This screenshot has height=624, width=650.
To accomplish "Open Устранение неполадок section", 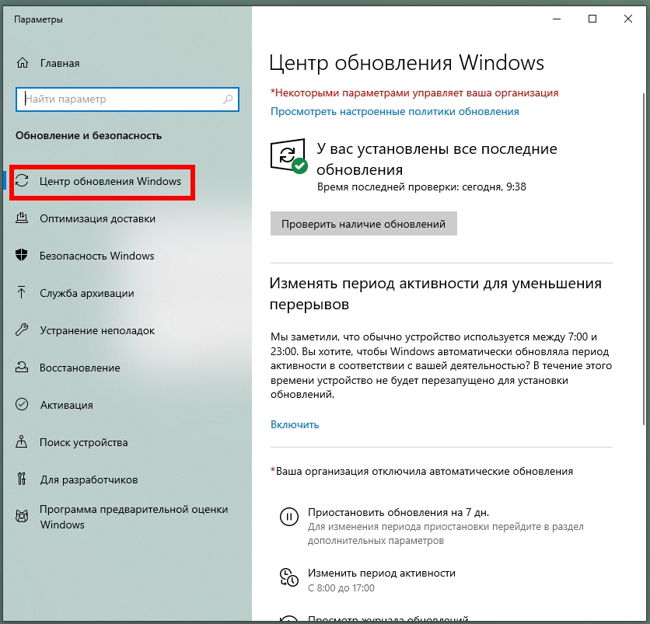I will [97, 330].
